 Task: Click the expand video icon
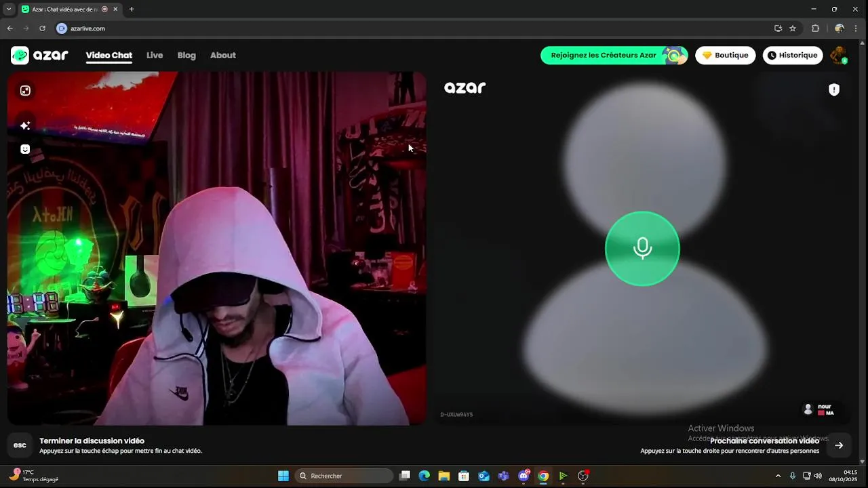click(25, 91)
